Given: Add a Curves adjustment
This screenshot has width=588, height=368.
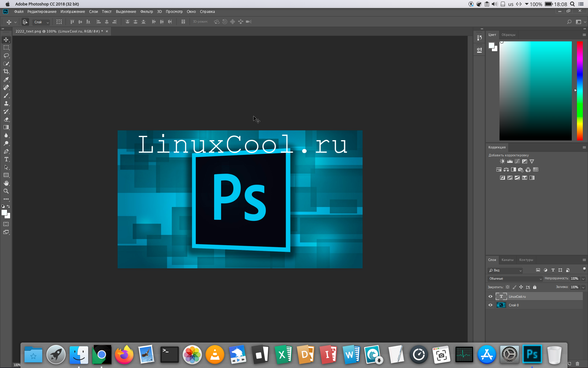Looking at the screenshot, I should [x=517, y=161].
